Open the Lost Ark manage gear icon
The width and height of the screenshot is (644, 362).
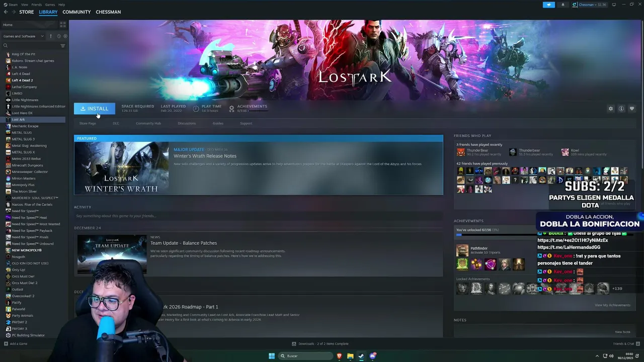pos(611,109)
